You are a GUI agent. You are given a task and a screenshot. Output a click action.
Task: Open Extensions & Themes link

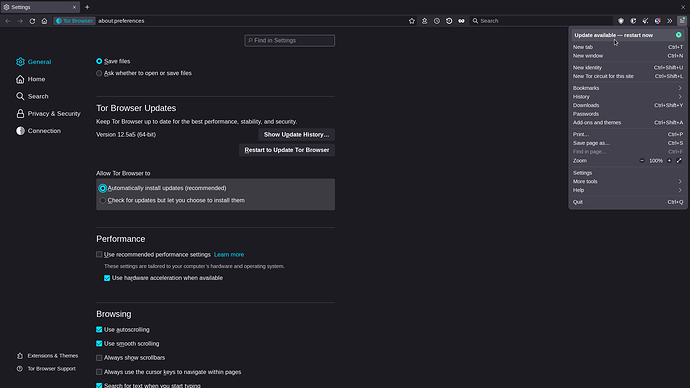tap(48, 355)
